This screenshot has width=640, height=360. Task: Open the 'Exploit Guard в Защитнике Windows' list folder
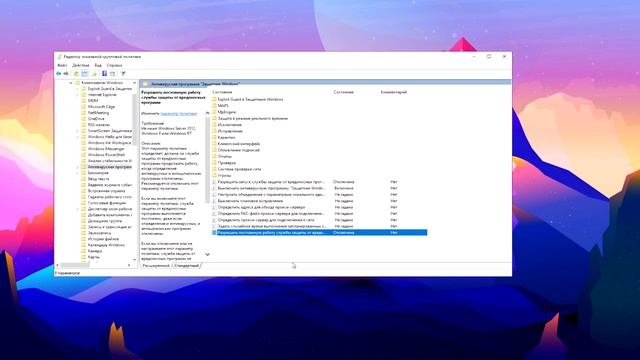point(248,99)
